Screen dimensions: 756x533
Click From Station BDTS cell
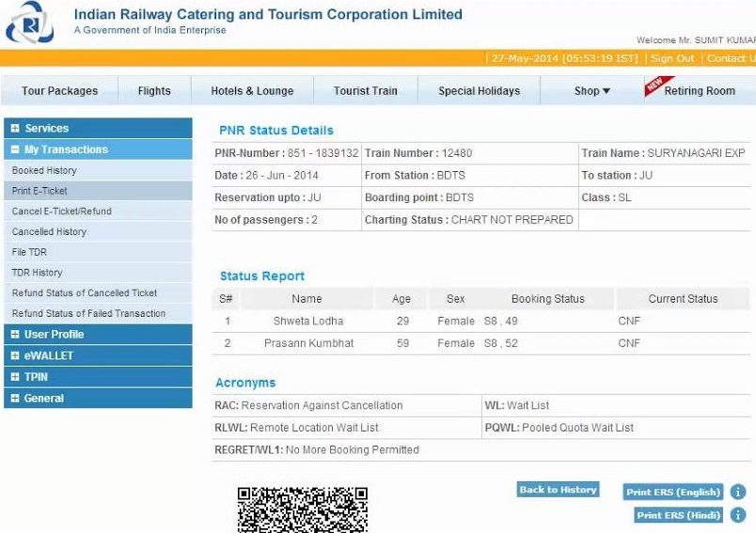click(x=470, y=176)
